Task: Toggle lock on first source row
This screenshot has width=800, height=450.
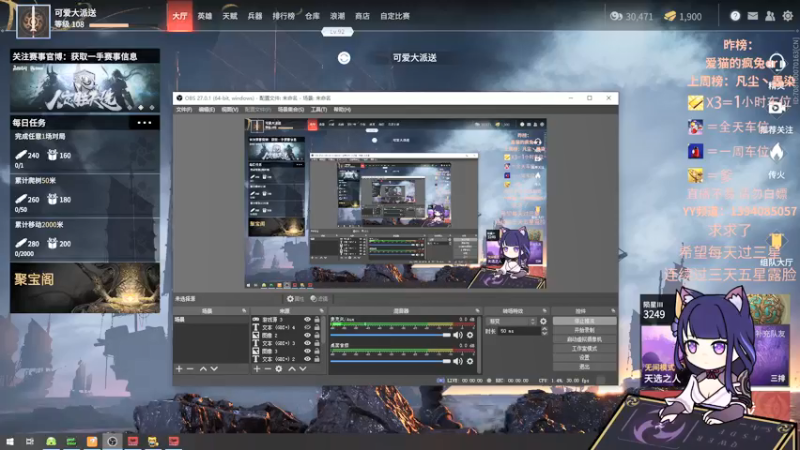Action: coord(317,319)
